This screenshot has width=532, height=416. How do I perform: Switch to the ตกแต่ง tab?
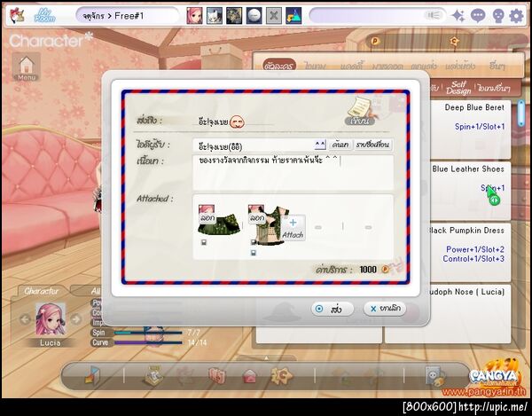(424, 66)
